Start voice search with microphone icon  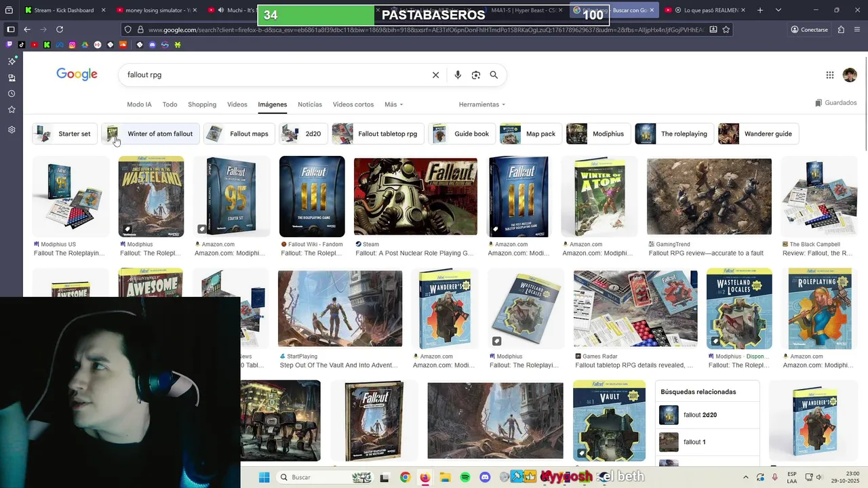click(x=458, y=75)
